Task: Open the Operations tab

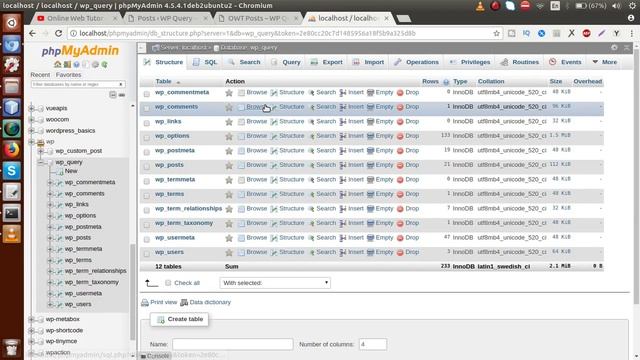Action: [x=416, y=62]
